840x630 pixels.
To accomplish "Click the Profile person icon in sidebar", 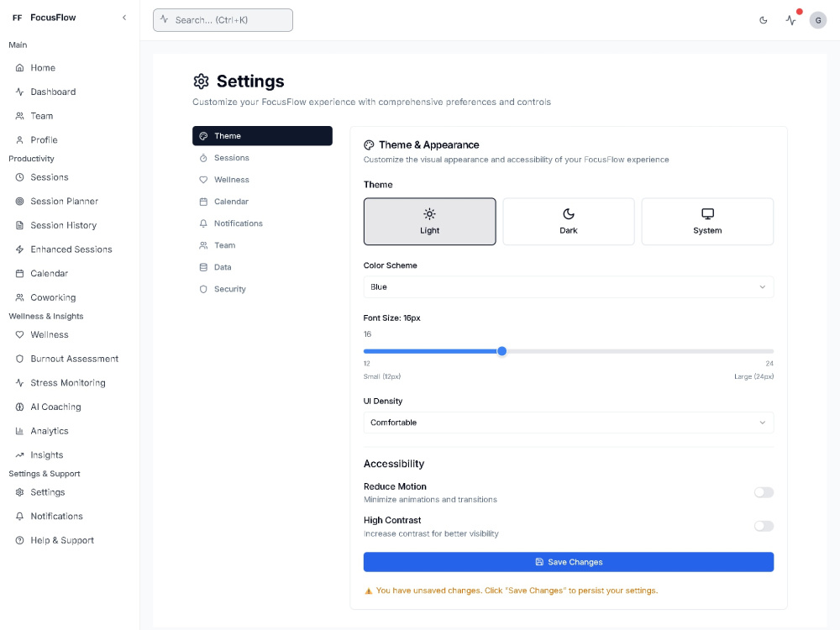I will point(20,139).
